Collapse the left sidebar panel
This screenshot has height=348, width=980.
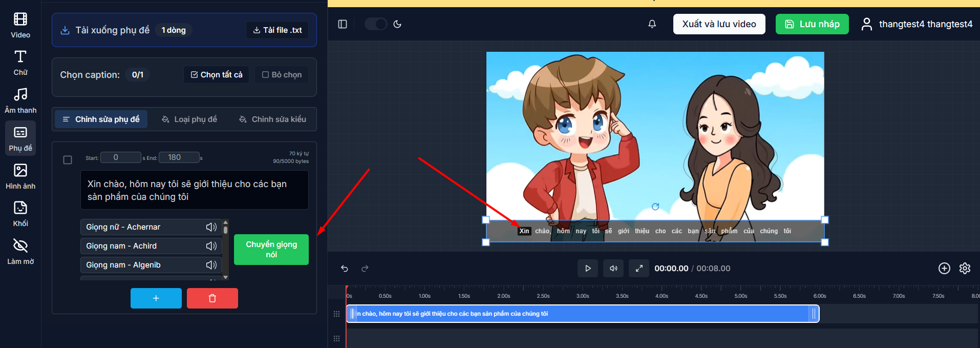pyautogui.click(x=343, y=24)
